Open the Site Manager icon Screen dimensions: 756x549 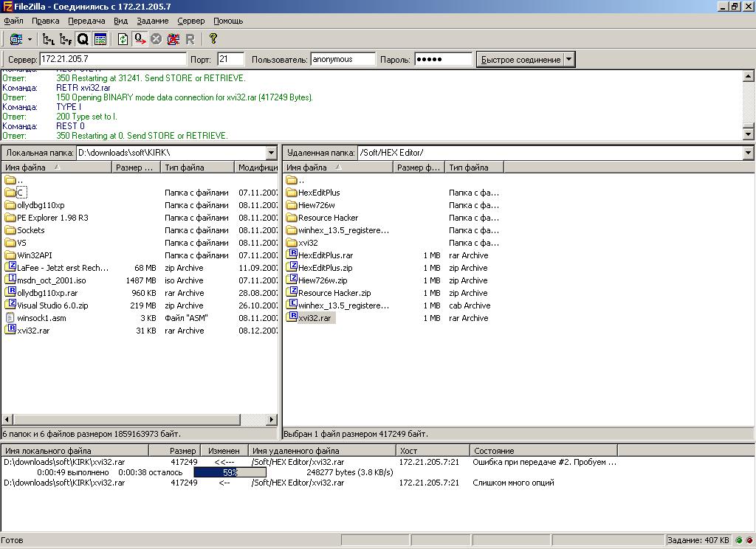(x=16, y=39)
